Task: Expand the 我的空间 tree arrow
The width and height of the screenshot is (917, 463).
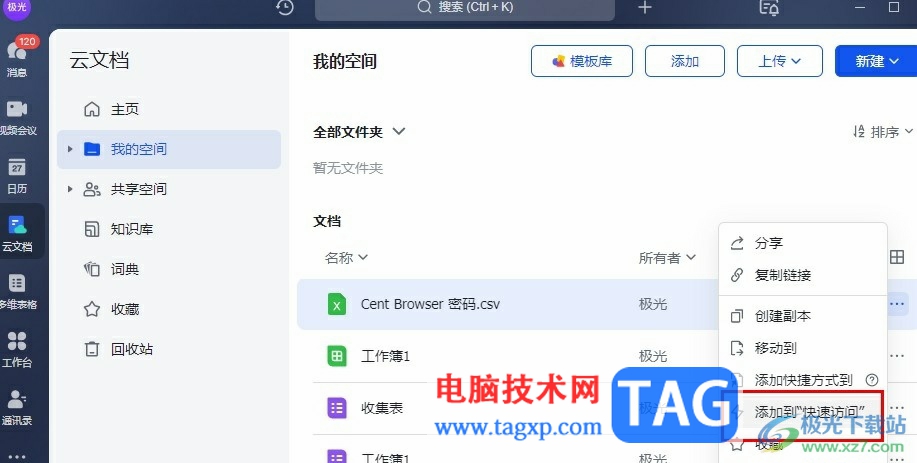Action: pyautogui.click(x=70, y=149)
